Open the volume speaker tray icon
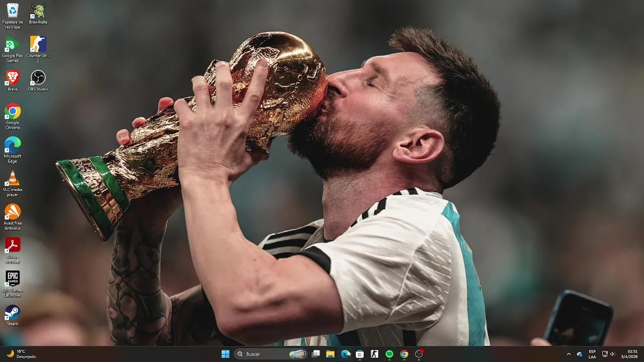This screenshot has height=362, width=644. point(612,354)
